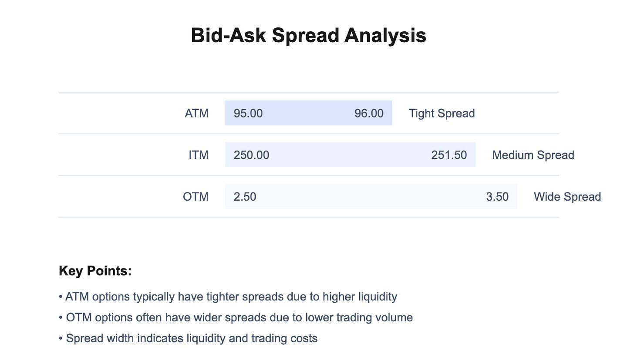Click the OTM bid value 2.50

245,197
